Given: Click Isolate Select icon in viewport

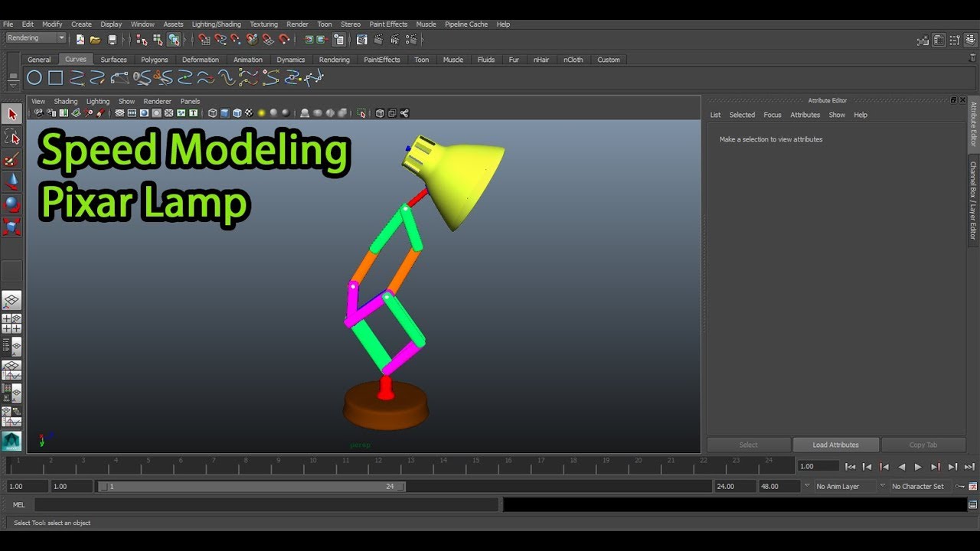Looking at the screenshot, I should click(x=361, y=113).
